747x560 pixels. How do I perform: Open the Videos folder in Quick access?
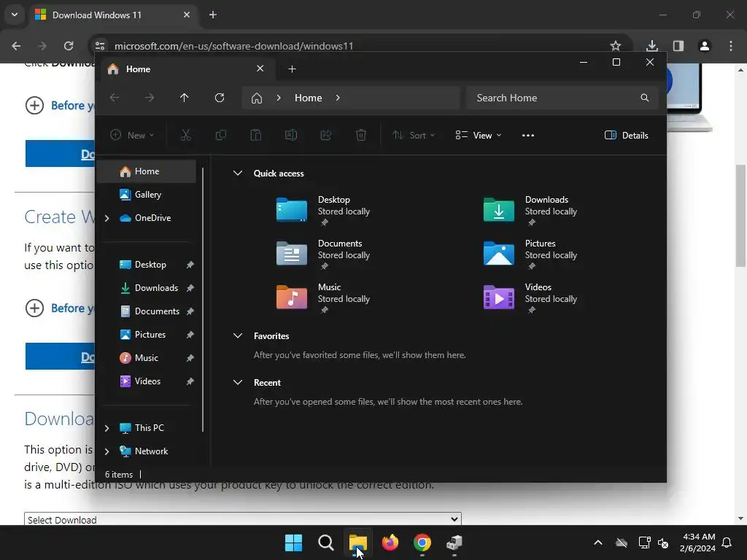point(531,297)
